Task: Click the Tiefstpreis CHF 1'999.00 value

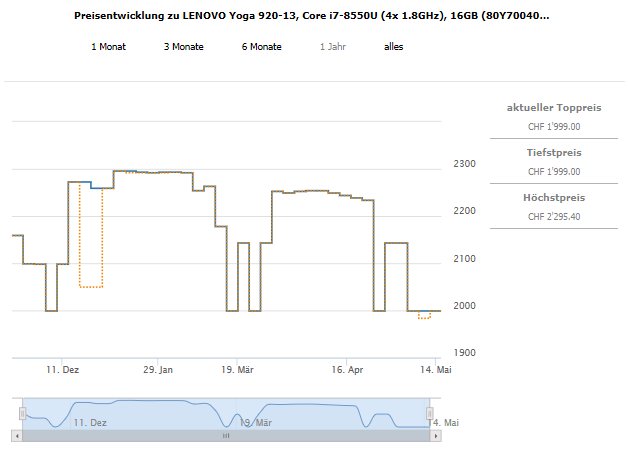Action: tap(553, 172)
